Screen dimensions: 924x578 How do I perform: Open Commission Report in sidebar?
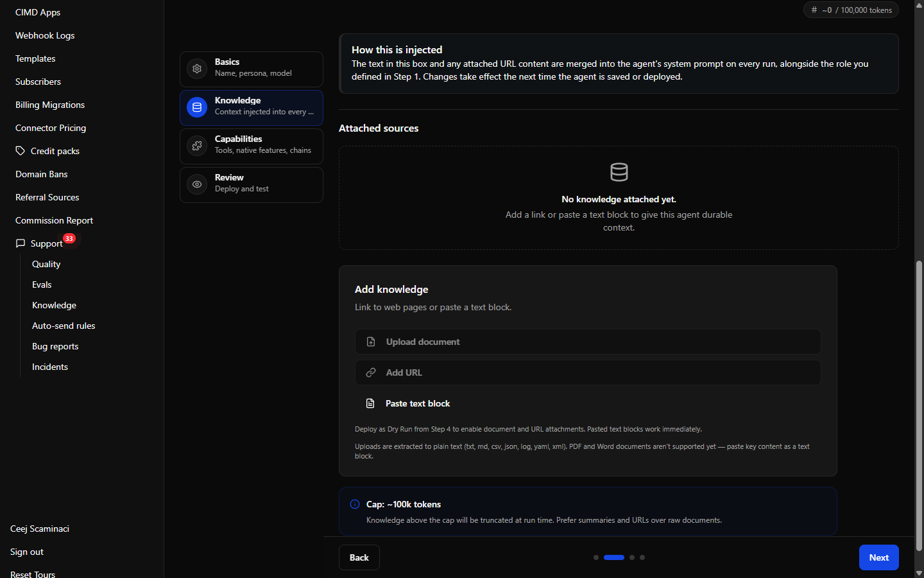coord(55,220)
